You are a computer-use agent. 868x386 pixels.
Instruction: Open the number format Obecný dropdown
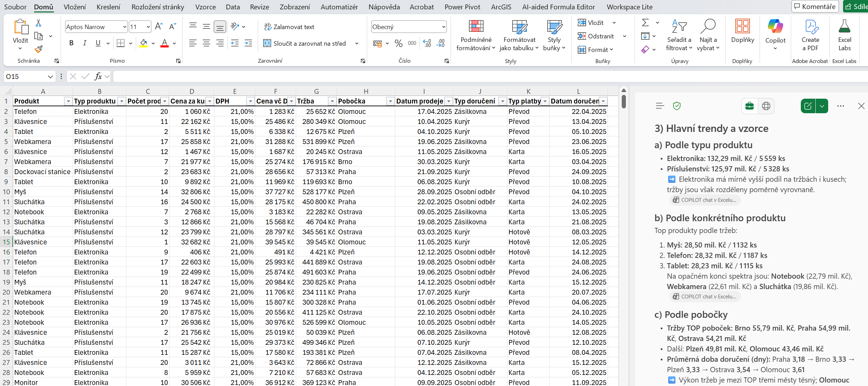point(443,27)
